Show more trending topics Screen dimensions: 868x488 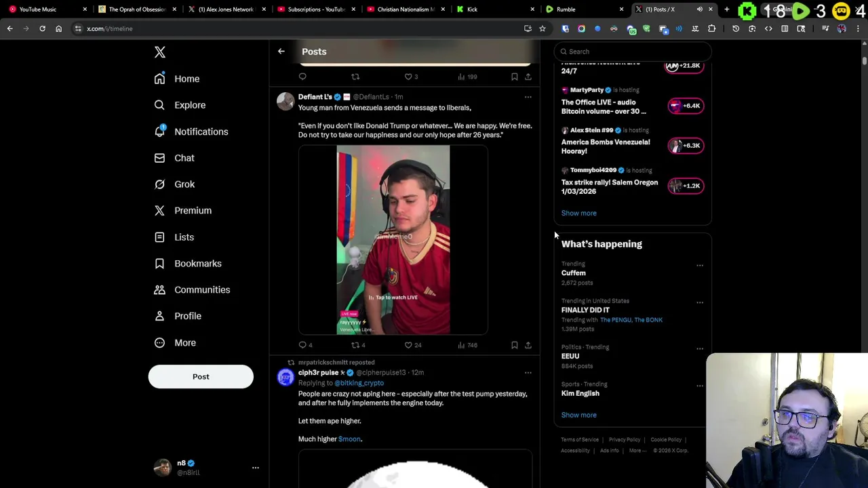click(x=578, y=415)
